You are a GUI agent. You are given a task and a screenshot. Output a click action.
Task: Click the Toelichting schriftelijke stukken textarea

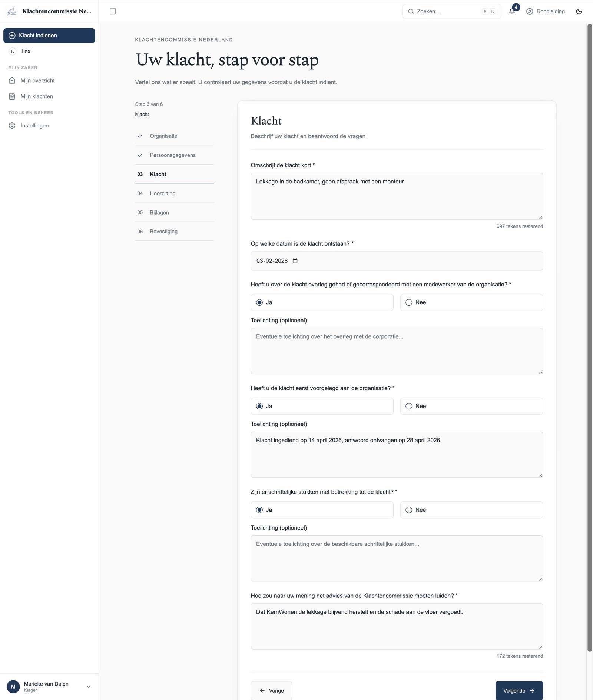pos(397,558)
